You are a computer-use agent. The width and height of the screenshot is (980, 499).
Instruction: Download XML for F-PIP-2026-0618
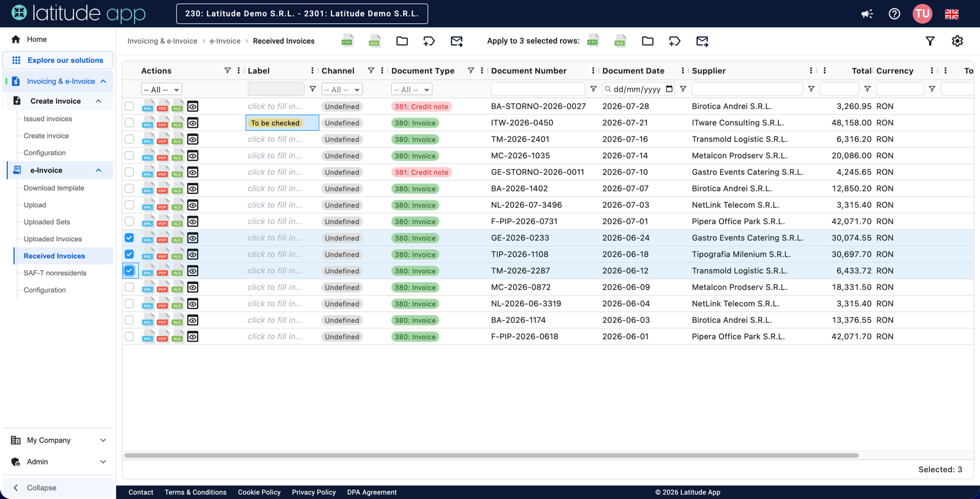point(148,337)
